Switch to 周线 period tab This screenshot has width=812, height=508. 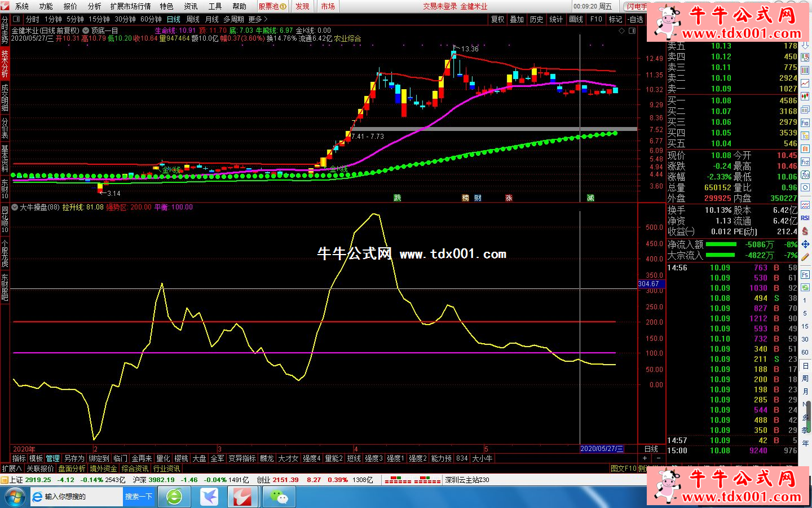193,19
